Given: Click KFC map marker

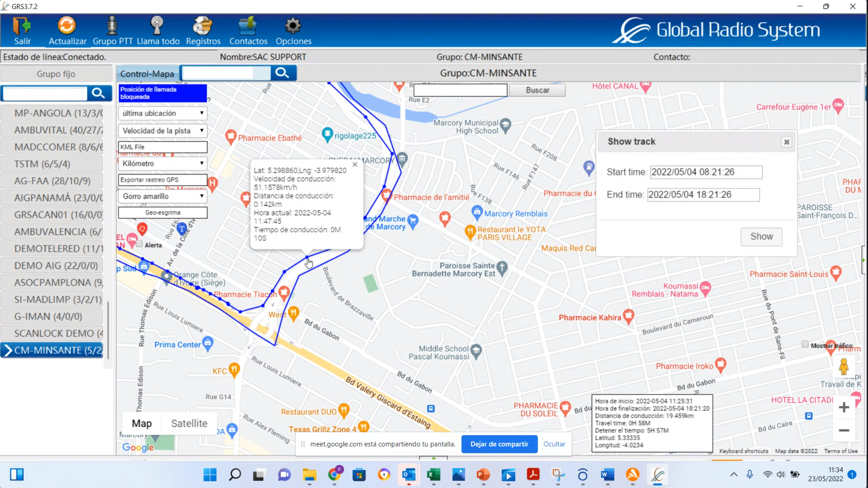Looking at the screenshot, I should pos(234,370).
